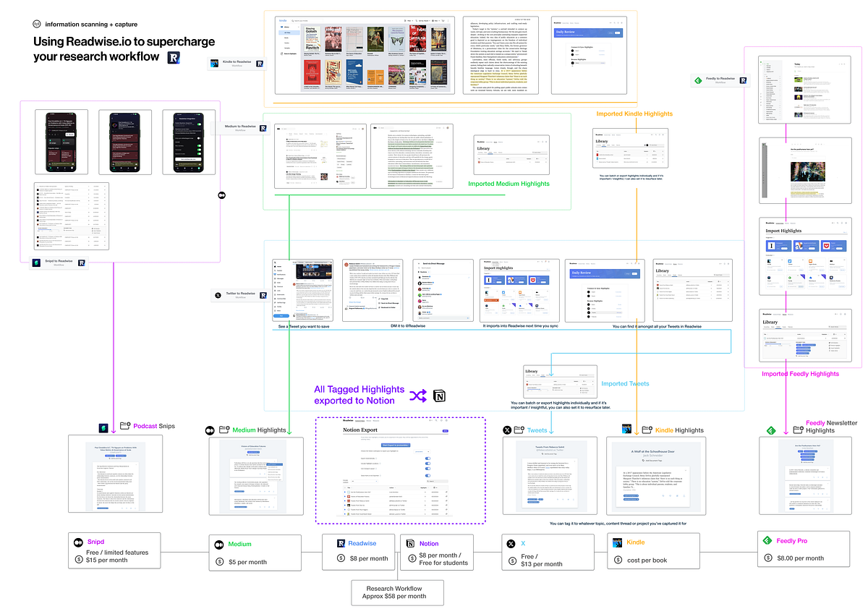Screen dimensions: 868x614
Task: Click the X logo beside the 'Tweets' tag label
Action: [507, 430]
